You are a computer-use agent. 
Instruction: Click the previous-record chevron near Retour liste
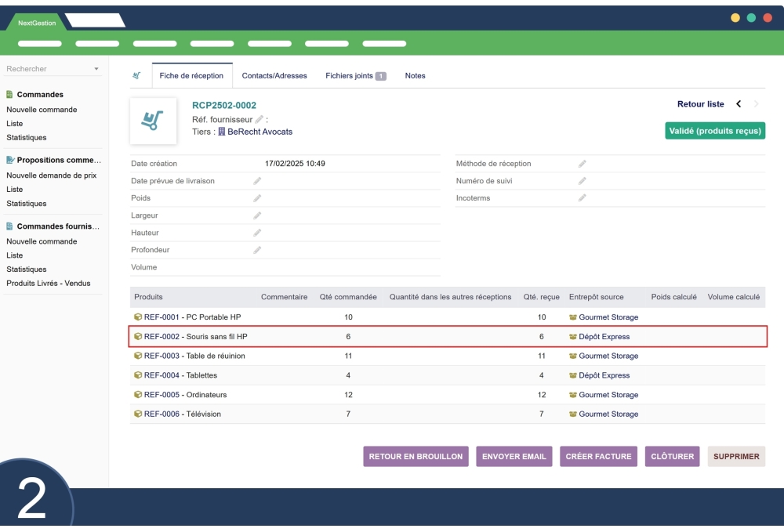click(x=739, y=103)
